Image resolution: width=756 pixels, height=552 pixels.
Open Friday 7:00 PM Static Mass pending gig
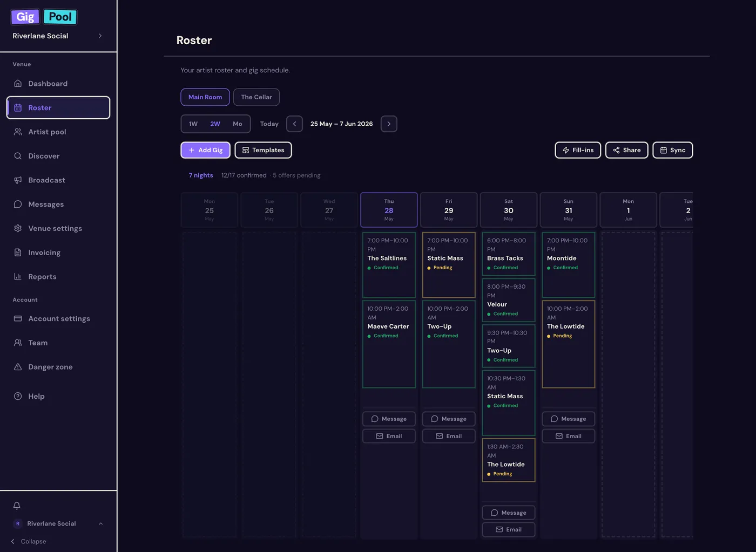coord(449,265)
